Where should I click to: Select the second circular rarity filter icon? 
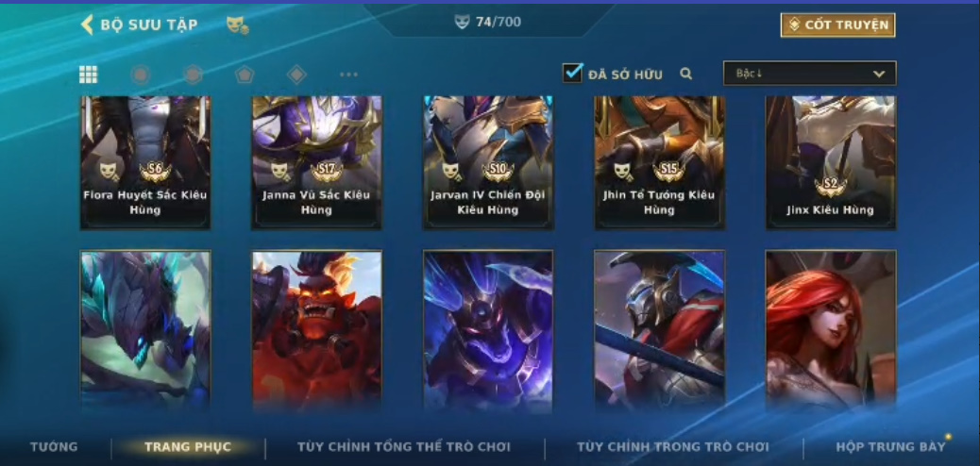click(194, 75)
